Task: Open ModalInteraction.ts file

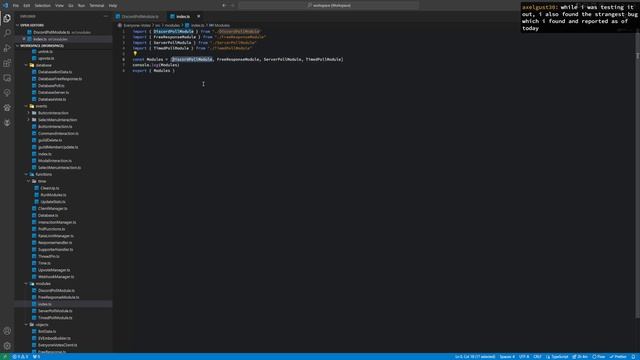Action: click(x=55, y=161)
